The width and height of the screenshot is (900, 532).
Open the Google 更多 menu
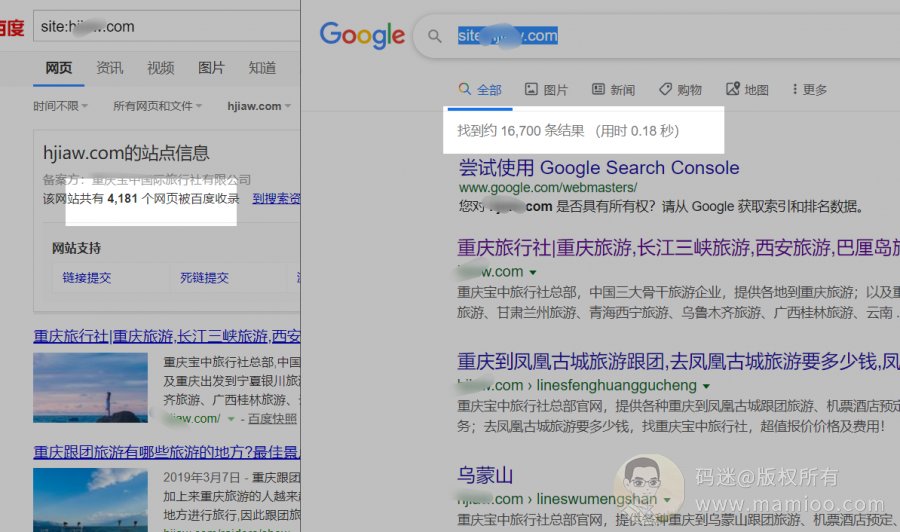[x=809, y=90]
